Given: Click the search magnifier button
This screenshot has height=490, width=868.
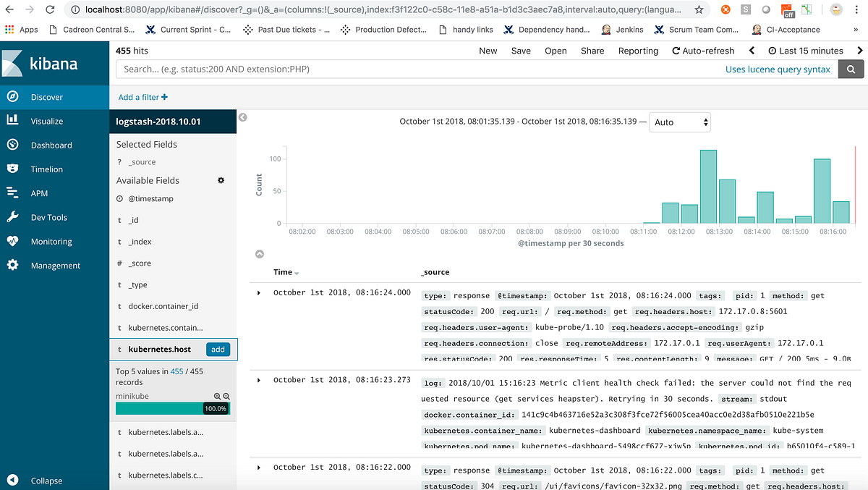Looking at the screenshot, I should [x=851, y=69].
